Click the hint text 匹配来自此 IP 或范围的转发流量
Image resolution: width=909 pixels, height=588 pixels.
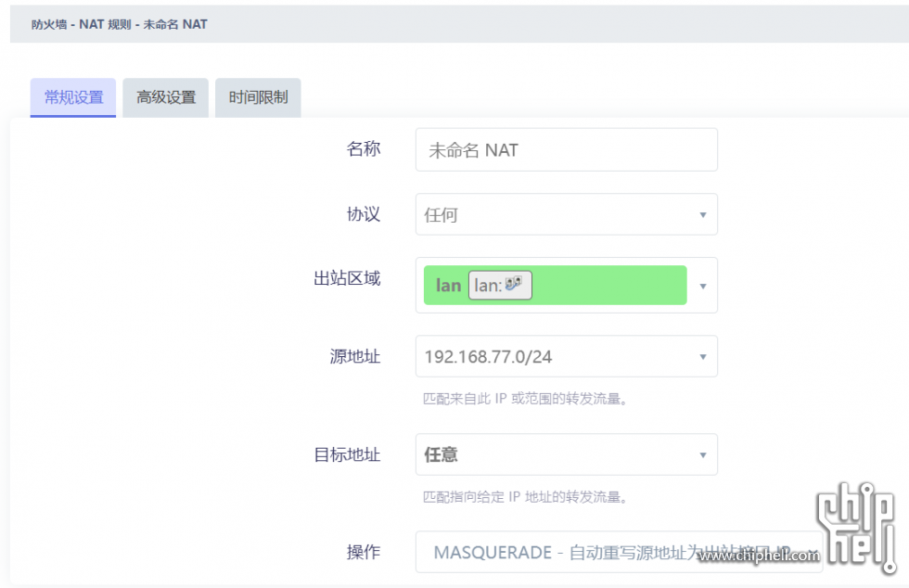(525, 399)
